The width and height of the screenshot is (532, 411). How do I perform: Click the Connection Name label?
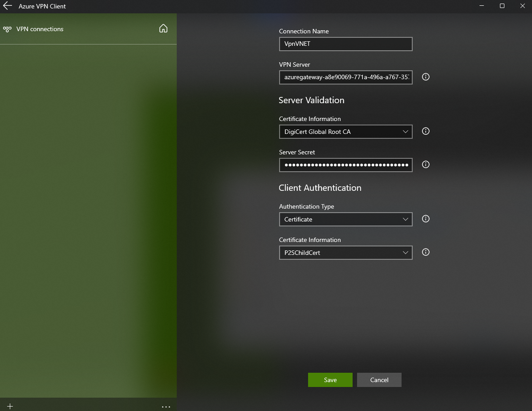(304, 31)
